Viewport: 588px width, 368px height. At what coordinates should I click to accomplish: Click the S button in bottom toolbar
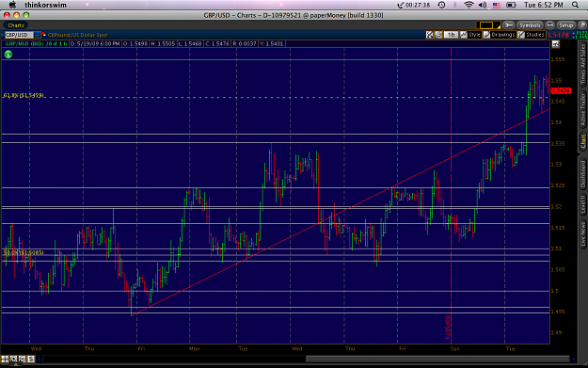coord(31,359)
